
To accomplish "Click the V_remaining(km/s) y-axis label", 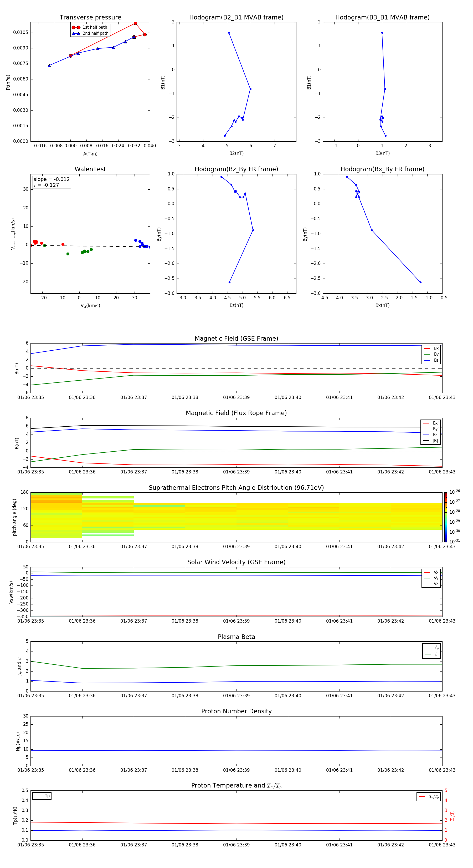I will (13, 234).
